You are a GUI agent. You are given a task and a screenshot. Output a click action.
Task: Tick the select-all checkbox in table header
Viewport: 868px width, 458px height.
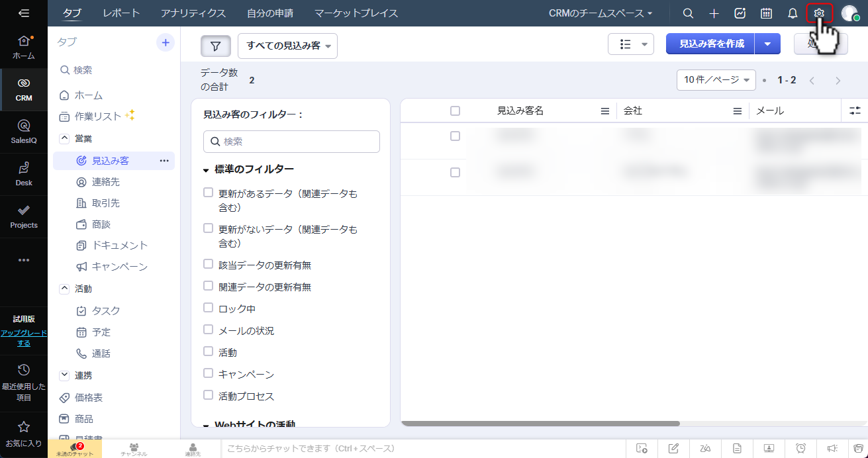click(x=455, y=111)
